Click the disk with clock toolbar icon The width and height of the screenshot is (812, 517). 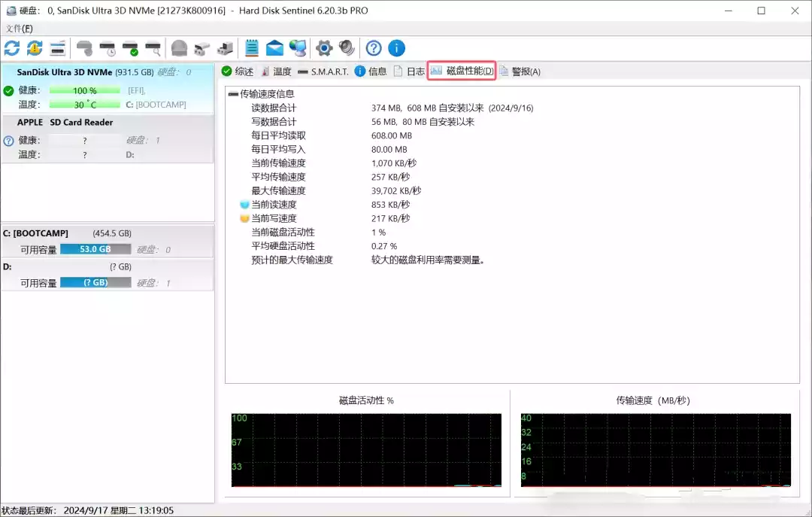coord(108,48)
